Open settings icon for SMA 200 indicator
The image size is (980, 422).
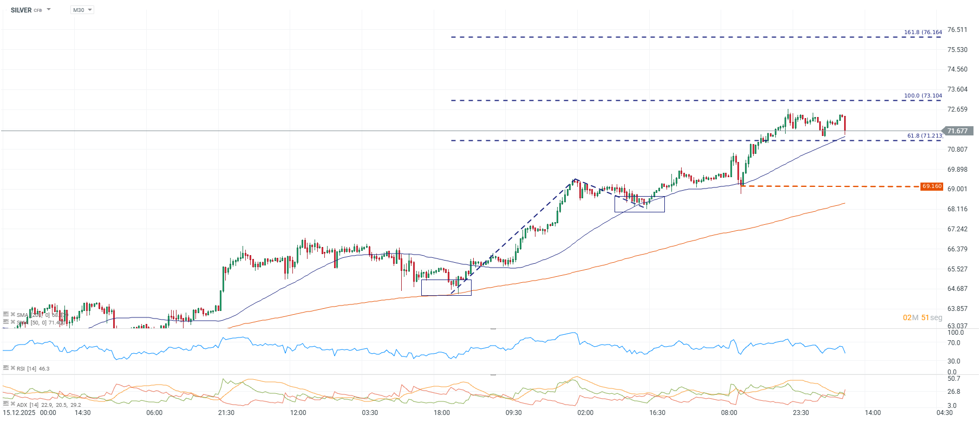pyautogui.click(x=6, y=314)
